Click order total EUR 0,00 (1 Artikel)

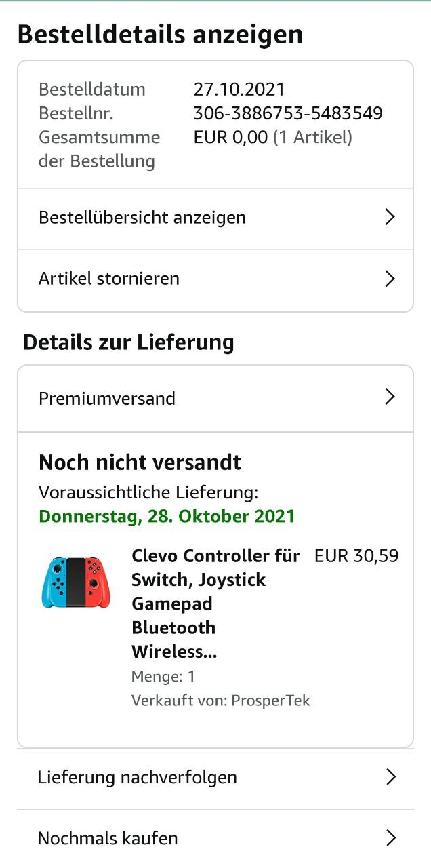point(272,138)
